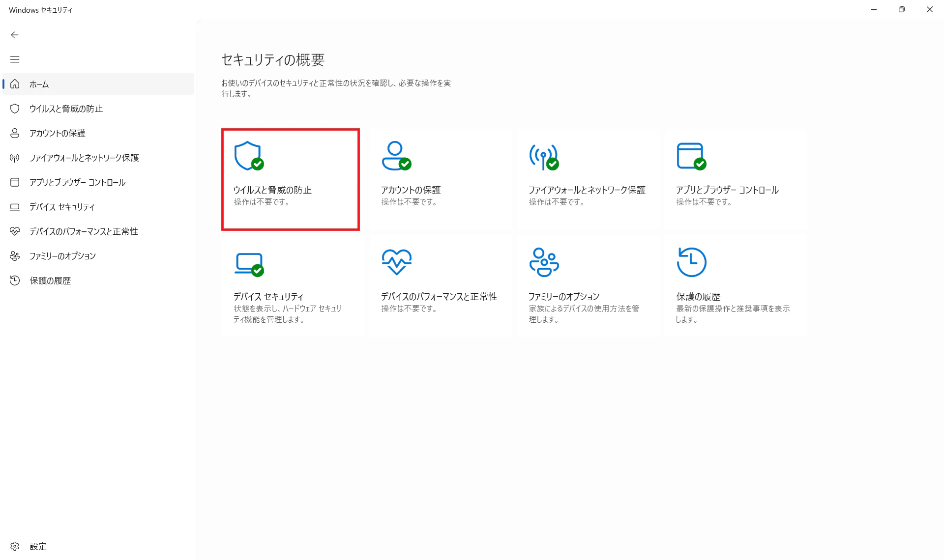
Task: Open ファミリーのオプション from the sidebar
Action: coord(98,256)
